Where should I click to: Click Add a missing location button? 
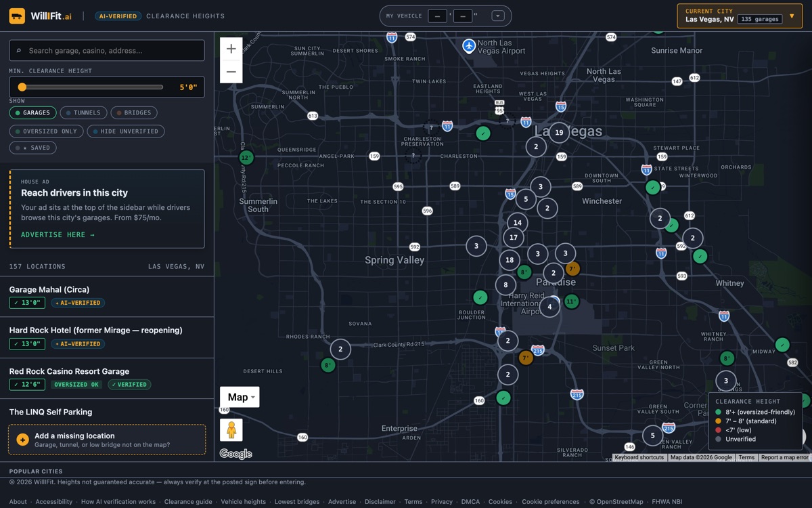107,440
